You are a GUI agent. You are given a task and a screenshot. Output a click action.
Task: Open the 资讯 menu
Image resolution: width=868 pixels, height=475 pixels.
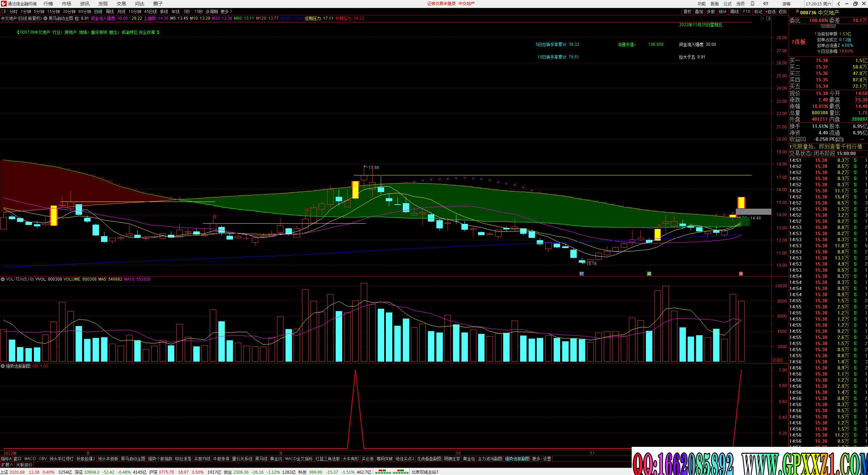coord(85,4)
